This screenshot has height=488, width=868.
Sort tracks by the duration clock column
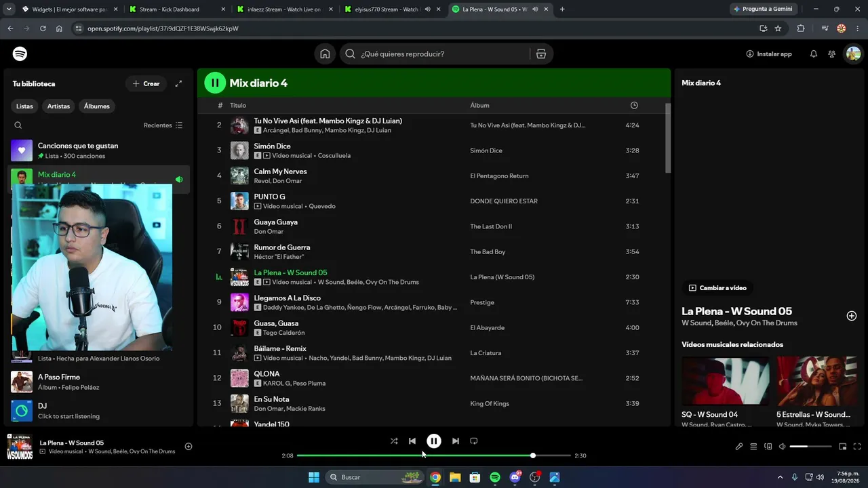coord(634,106)
